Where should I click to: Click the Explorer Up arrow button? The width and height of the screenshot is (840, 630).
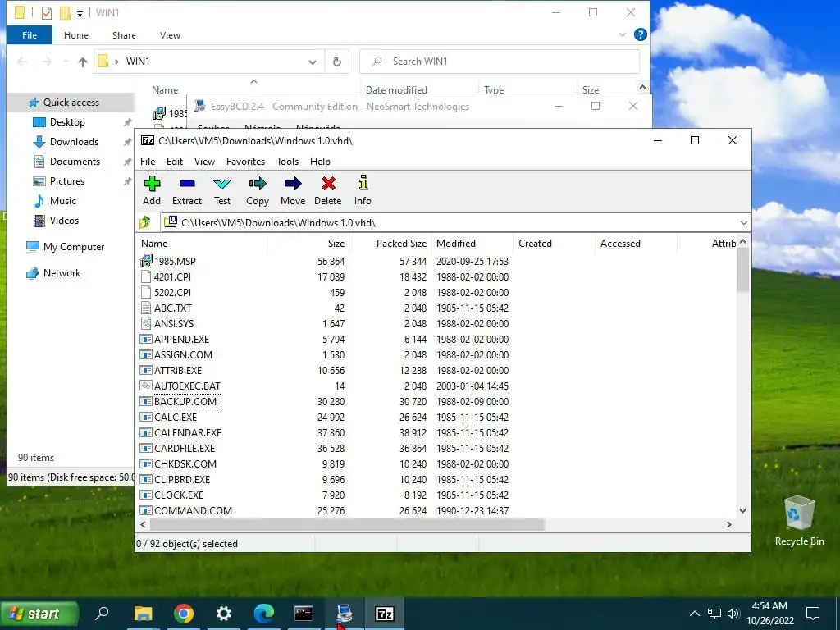(x=83, y=62)
